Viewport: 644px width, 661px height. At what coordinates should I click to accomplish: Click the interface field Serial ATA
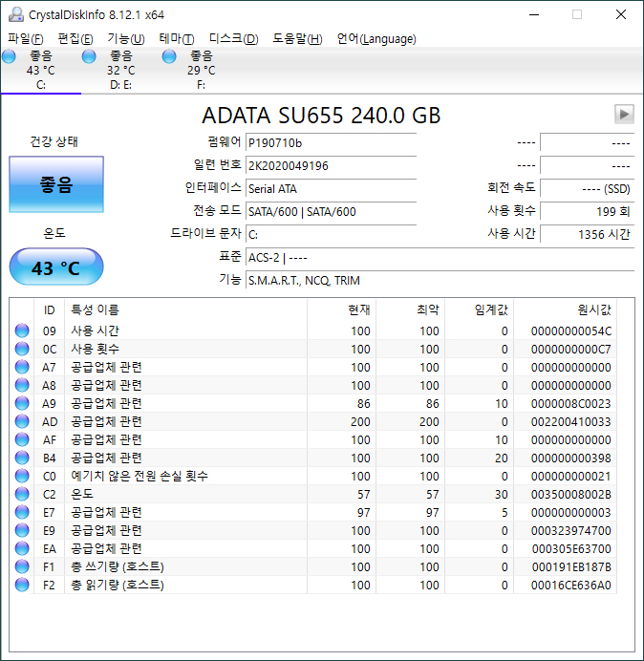331,188
